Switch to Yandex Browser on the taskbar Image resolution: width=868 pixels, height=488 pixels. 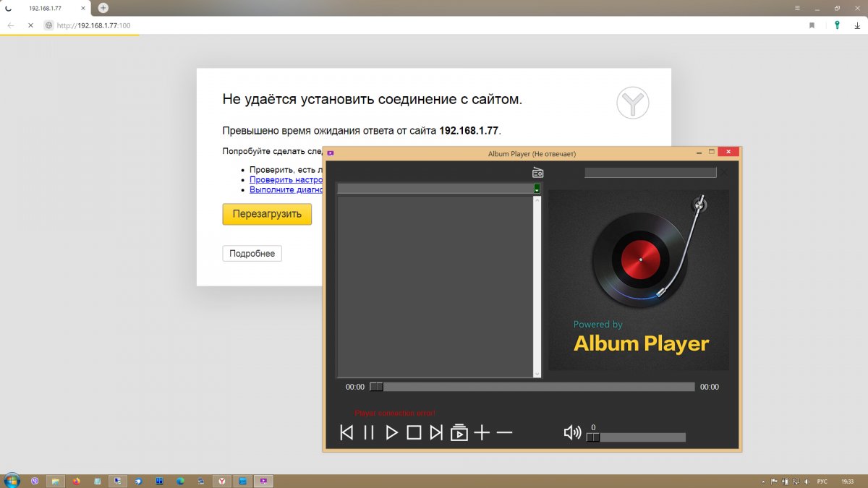[x=223, y=481]
